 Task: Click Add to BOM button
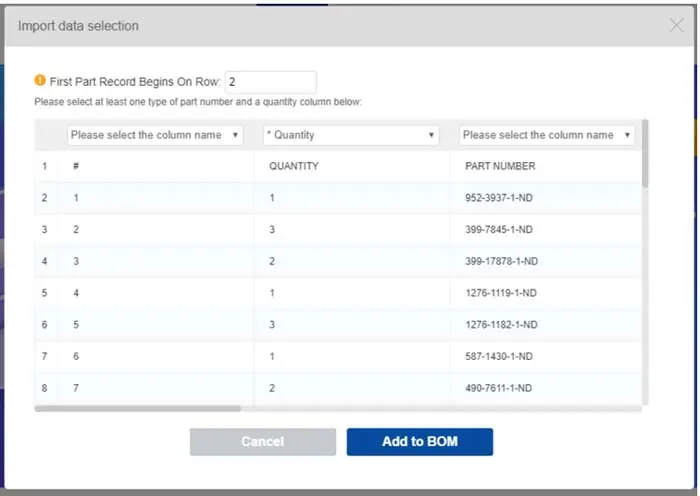[420, 441]
